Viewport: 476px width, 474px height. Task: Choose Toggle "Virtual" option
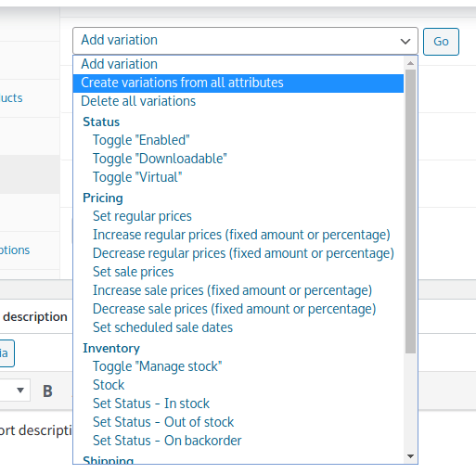pyautogui.click(x=238, y=177)
